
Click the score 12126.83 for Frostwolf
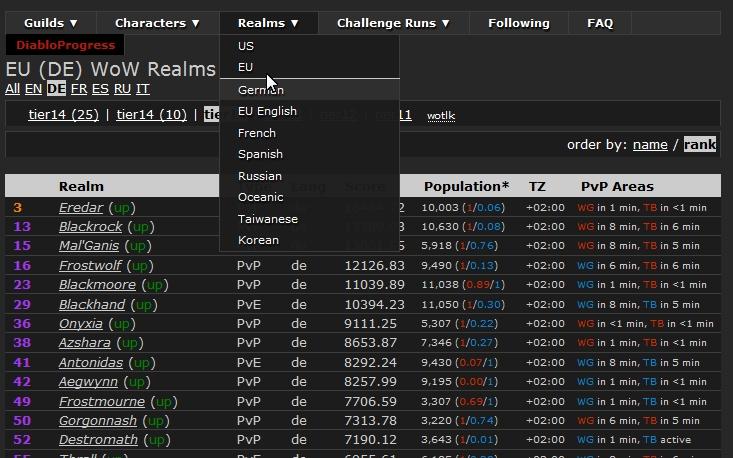tap(374, 266)
